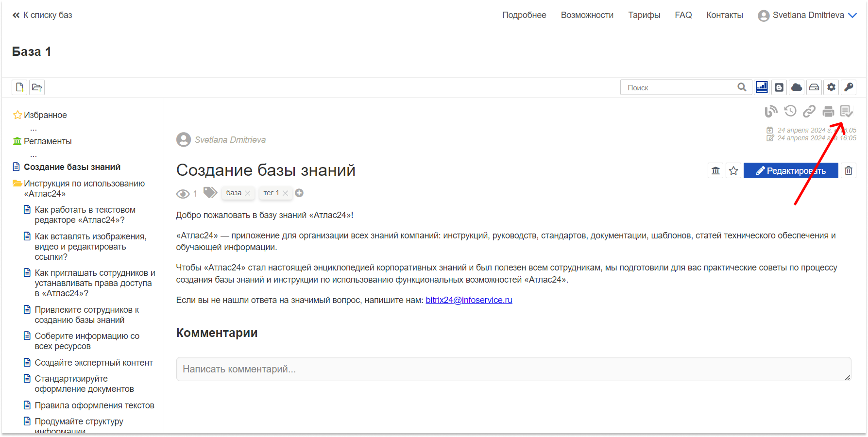Click the subscribe feed icon
Viewport: 868px width, 437px height.
(x=771, y=111)
